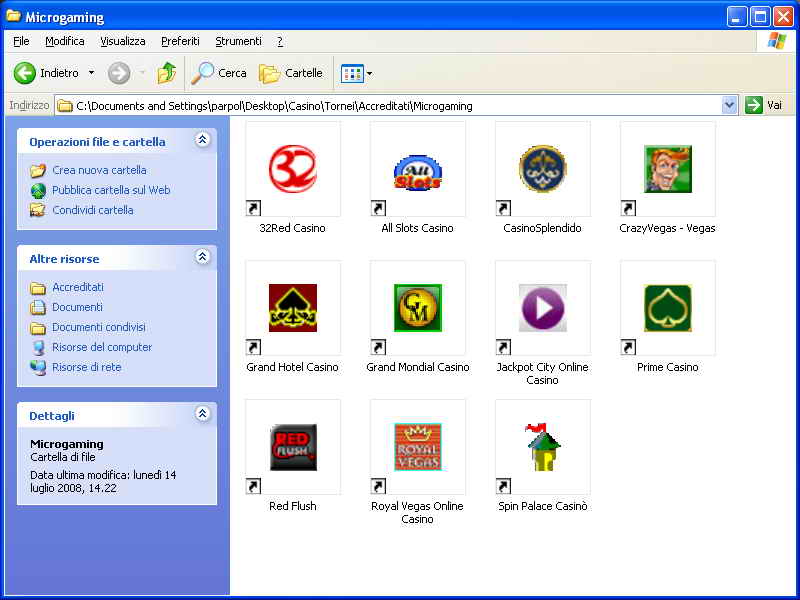
Task: Select the Prime Casino label
Action: click(x=668, y=367)
